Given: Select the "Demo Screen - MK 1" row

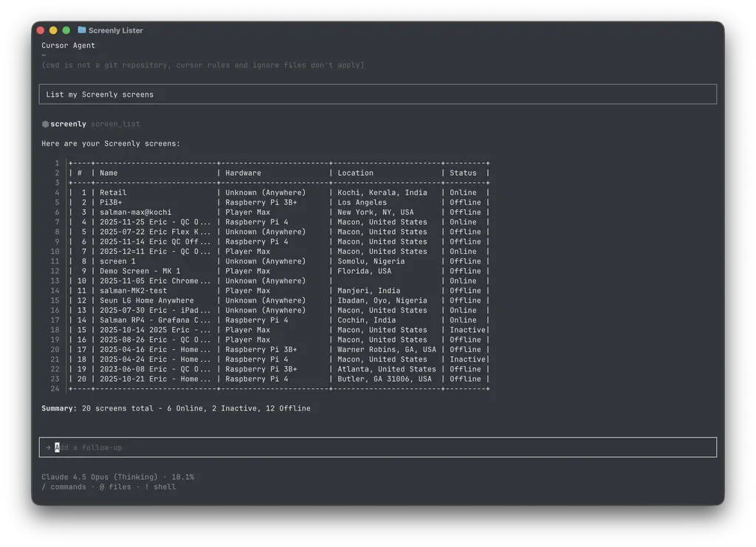Looking at the screenshot, I should [140, 271].
